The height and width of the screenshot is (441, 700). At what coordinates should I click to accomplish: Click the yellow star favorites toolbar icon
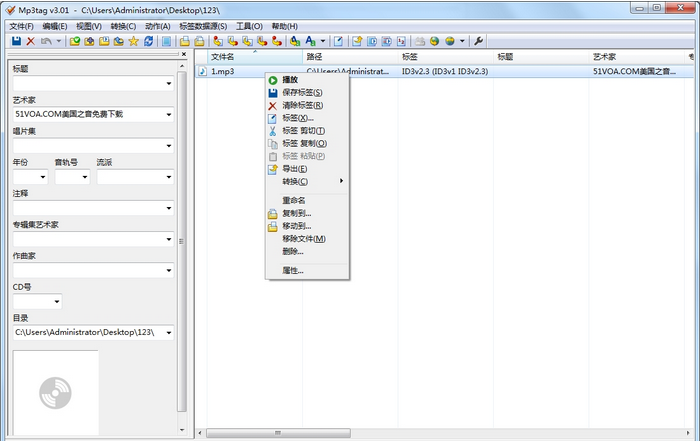[x=134, y=41]
